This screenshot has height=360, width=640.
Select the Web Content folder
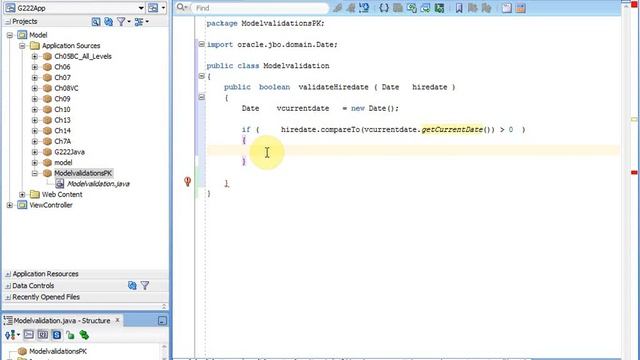(62, 194)
